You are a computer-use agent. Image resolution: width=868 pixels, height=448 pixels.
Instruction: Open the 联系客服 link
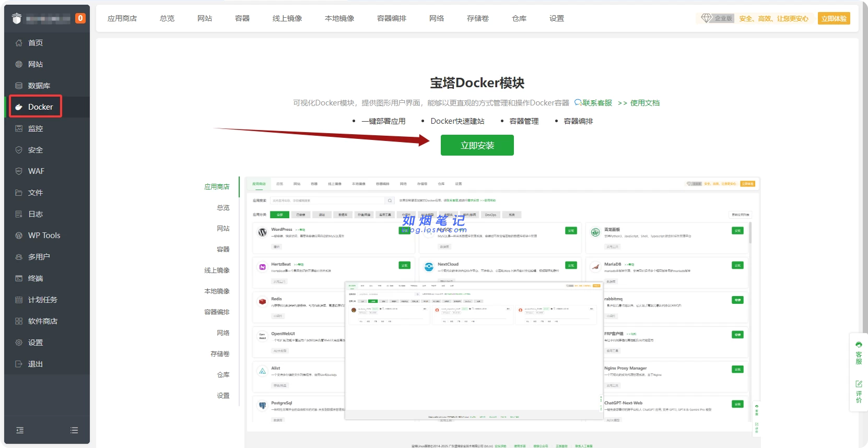pyautogui.click(x=593, y=103)
